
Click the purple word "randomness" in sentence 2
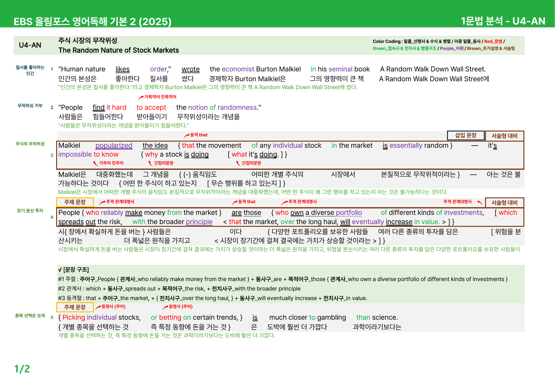(x=237, y=108)
